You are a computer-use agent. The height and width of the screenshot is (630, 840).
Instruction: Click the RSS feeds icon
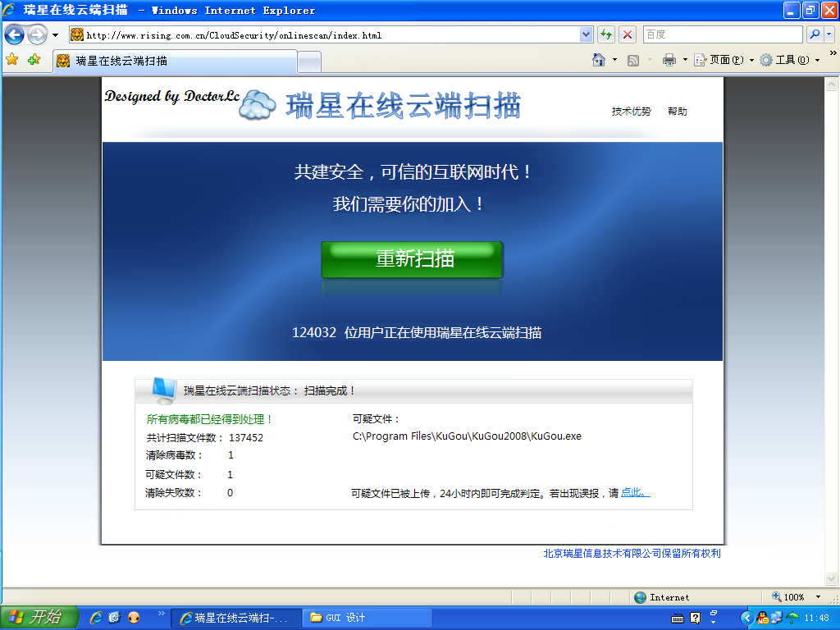633,61
